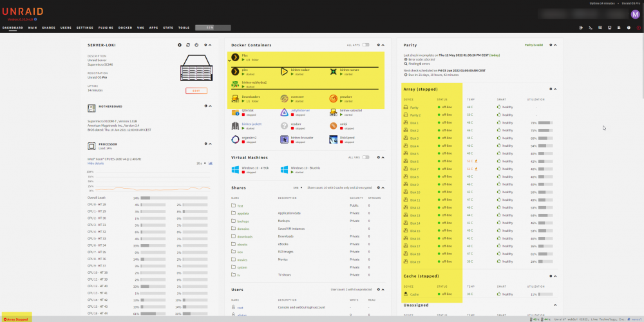
Task: Open the Downloaders folder icon
Action: pos(235,99)
